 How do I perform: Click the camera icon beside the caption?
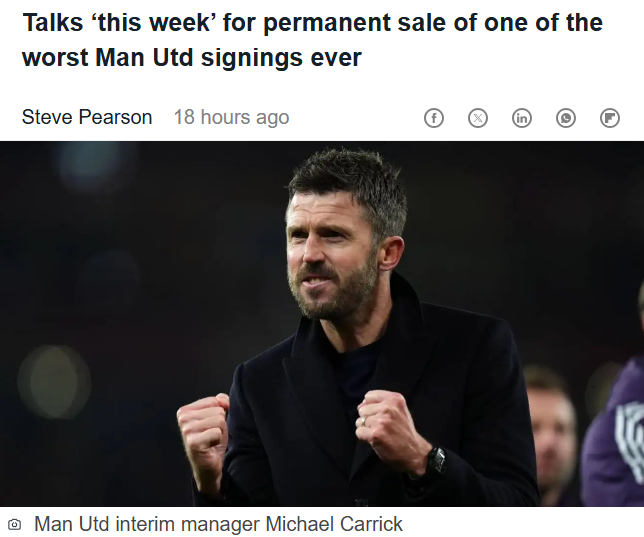click(14, 525)
